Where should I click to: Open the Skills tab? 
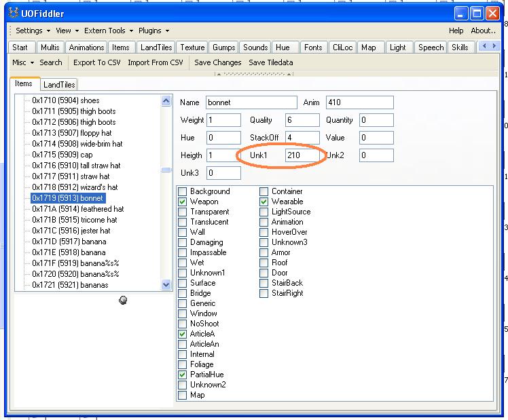point(460,47)
